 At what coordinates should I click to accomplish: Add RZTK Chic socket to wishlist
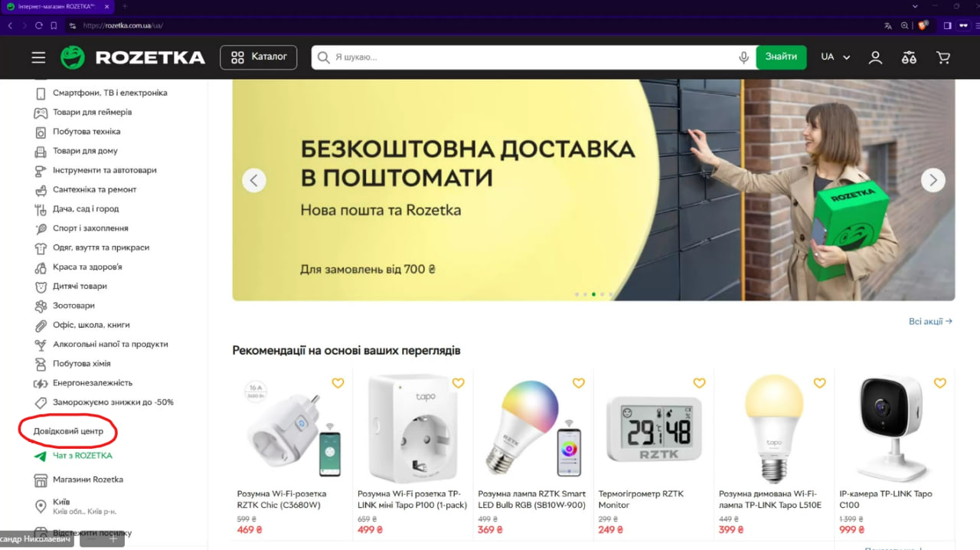click(338, 383)
